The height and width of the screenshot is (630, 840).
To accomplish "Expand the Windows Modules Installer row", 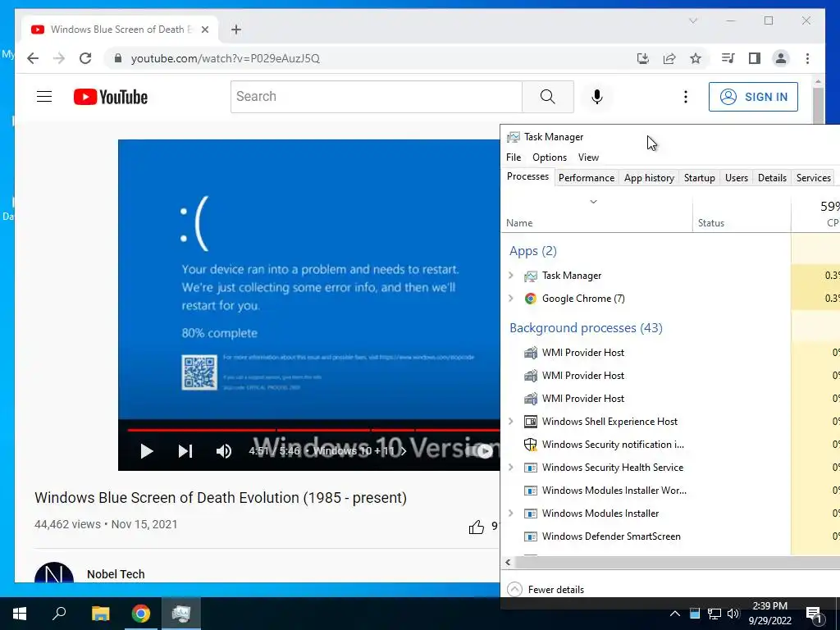I will 510,514.
